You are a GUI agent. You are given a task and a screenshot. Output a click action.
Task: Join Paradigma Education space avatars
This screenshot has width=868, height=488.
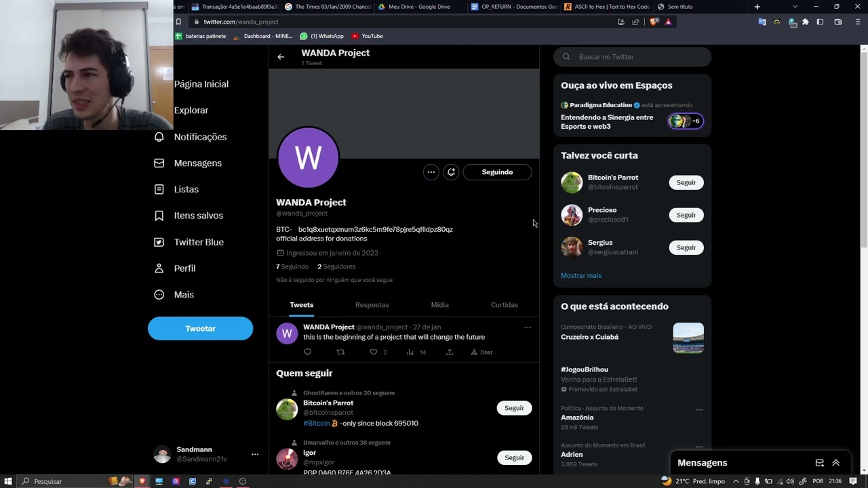(x=686, y=121)
